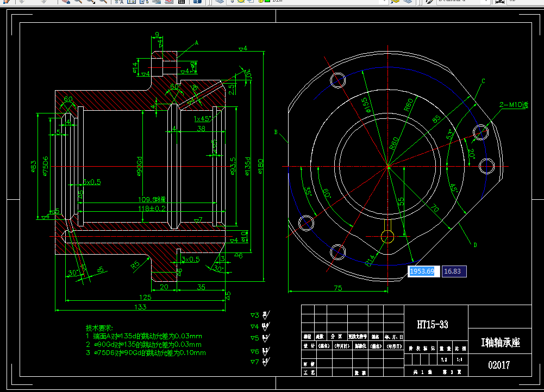The width and height of the screenshot is (544, 392).
Task: Select the "工艺" title block cell
Action: click(309, 372)
